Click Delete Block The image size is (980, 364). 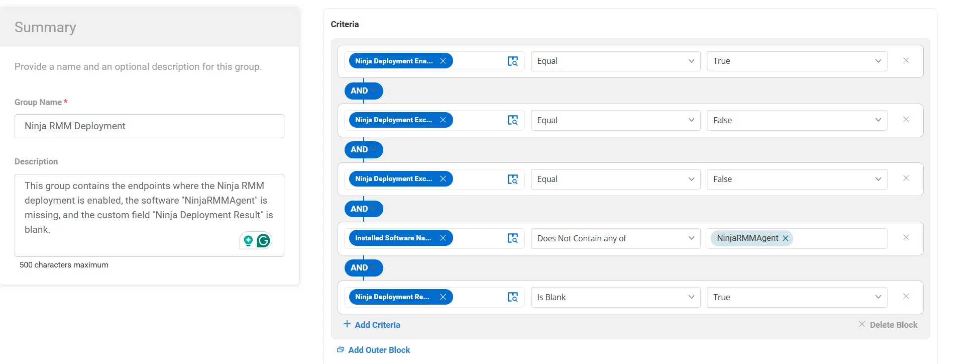point(888,325)
